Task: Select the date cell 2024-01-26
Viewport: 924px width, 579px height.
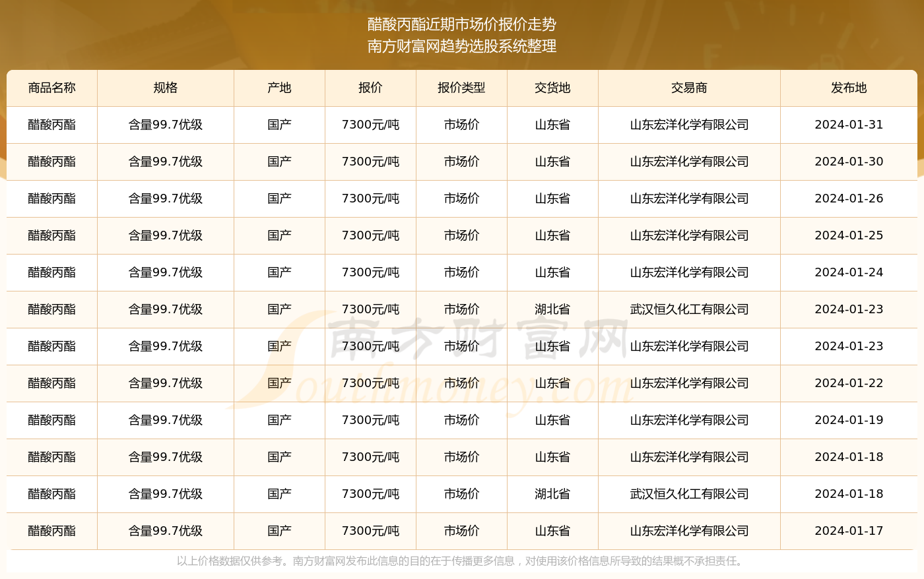Action: [849, 198]
